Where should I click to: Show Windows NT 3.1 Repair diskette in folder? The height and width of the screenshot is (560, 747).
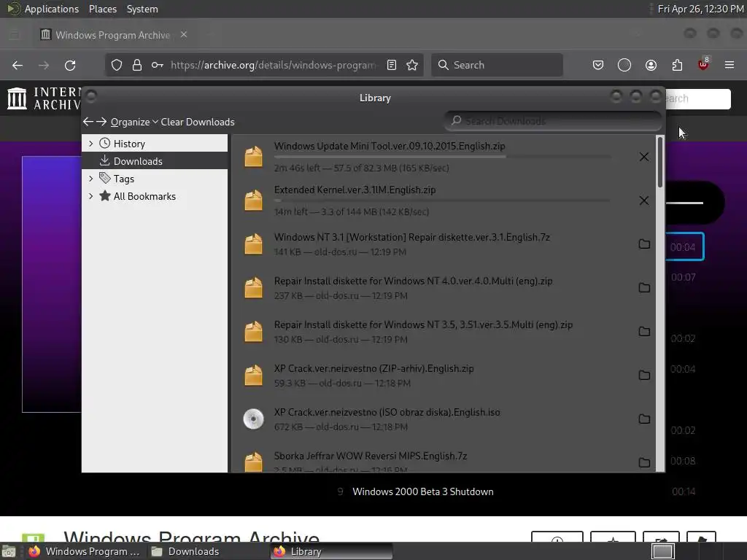pos(644,244)
